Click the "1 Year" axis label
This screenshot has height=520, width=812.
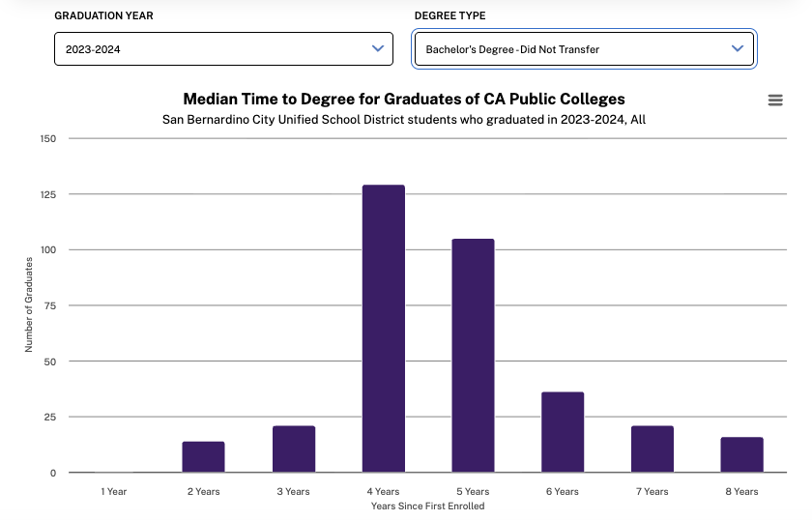[x=114, y=491]
